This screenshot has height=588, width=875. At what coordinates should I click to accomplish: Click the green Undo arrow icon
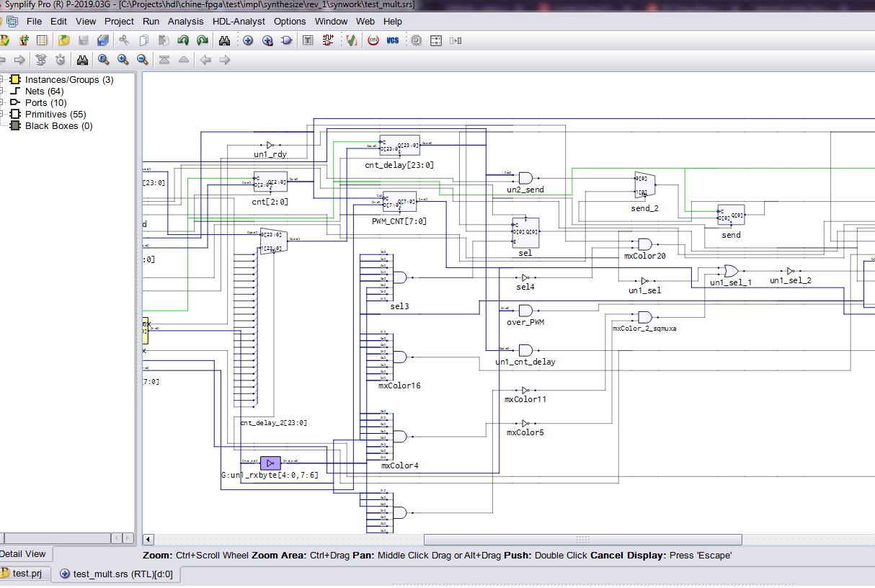183,40
